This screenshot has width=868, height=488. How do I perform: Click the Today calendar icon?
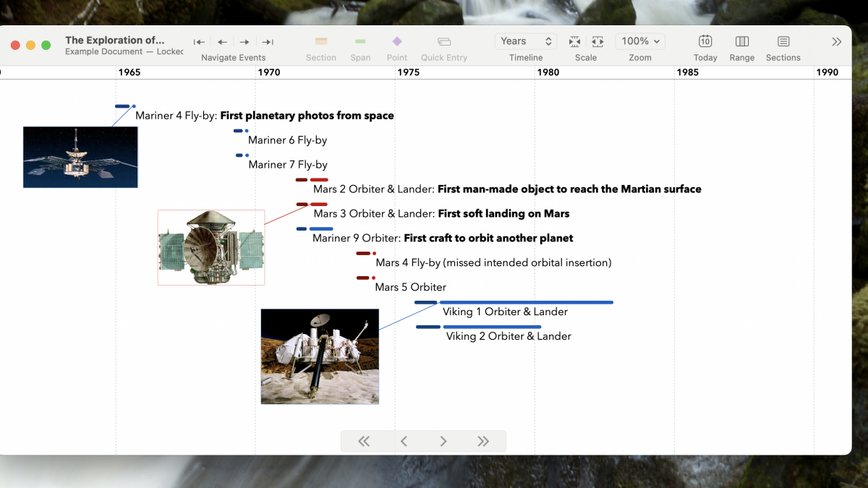(x=705, y=42)
